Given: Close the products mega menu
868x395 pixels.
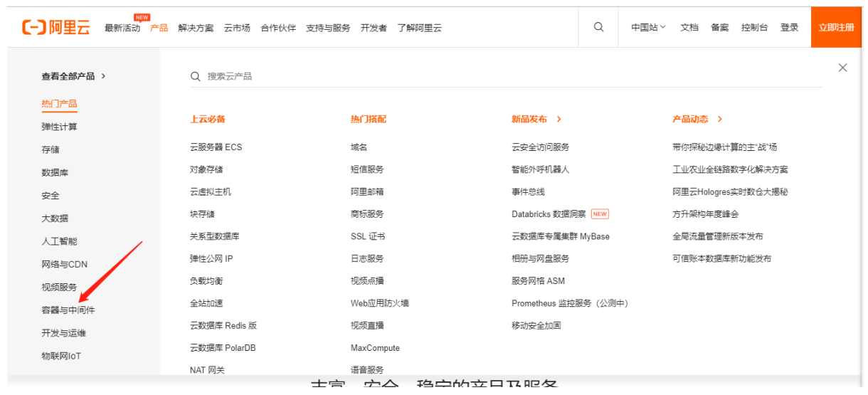Looking at the screenshot, I should (842, 68).
